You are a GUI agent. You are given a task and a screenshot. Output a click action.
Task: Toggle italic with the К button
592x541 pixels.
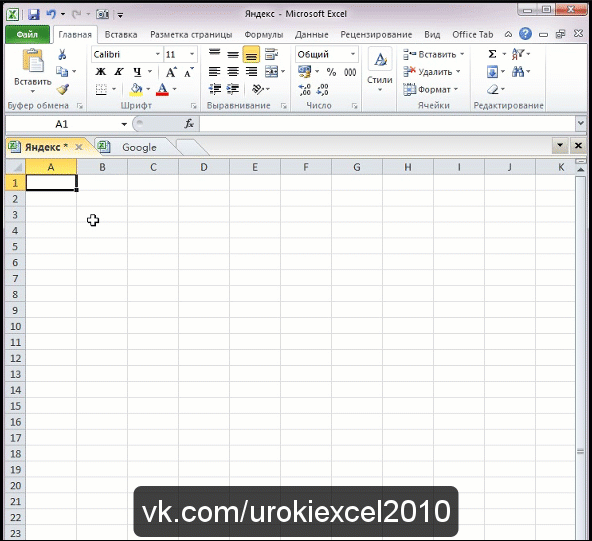[x=119, y=71]
